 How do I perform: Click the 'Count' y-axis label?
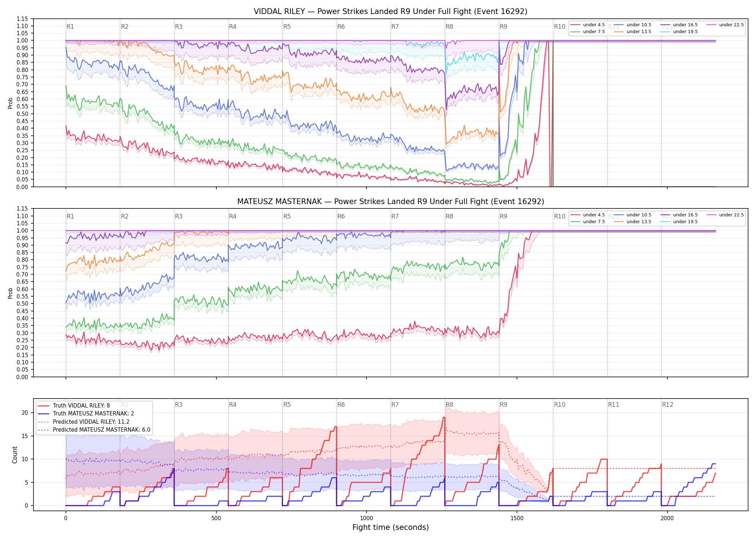(15, 455)
